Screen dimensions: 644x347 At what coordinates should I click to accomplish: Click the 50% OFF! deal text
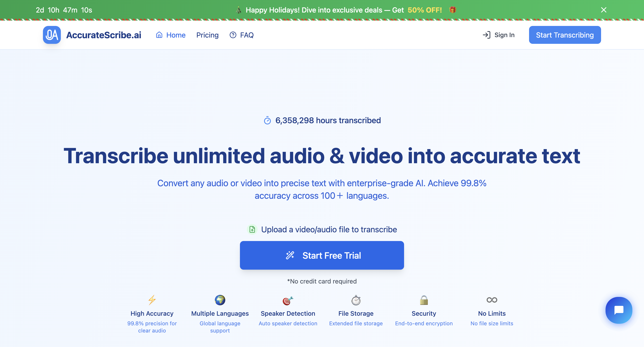point(424,10)
